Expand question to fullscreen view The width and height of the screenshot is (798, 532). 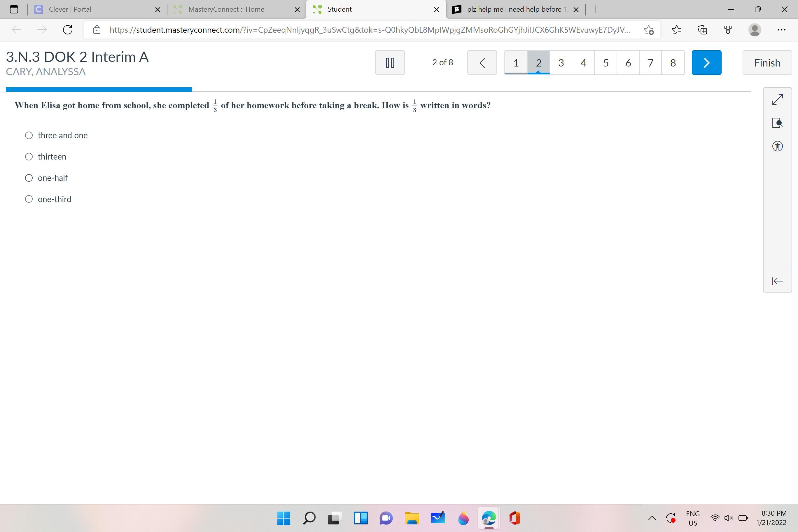tap(777, 99)
